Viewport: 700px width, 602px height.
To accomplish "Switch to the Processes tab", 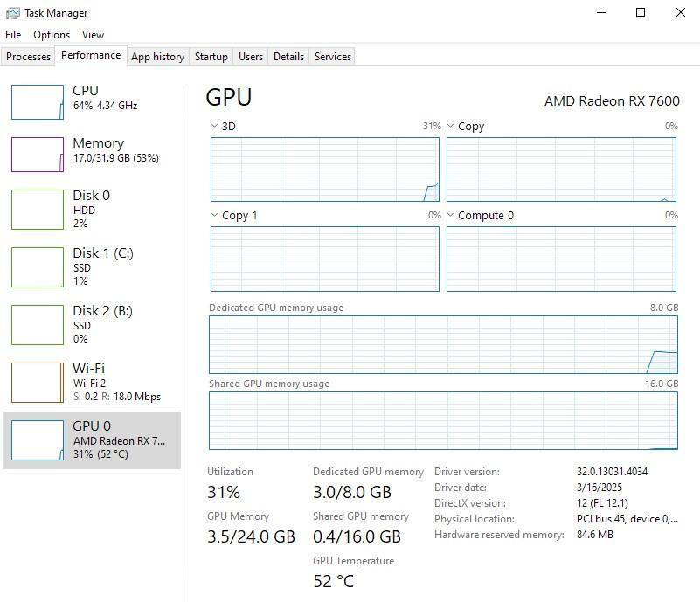I will point(29,57).
